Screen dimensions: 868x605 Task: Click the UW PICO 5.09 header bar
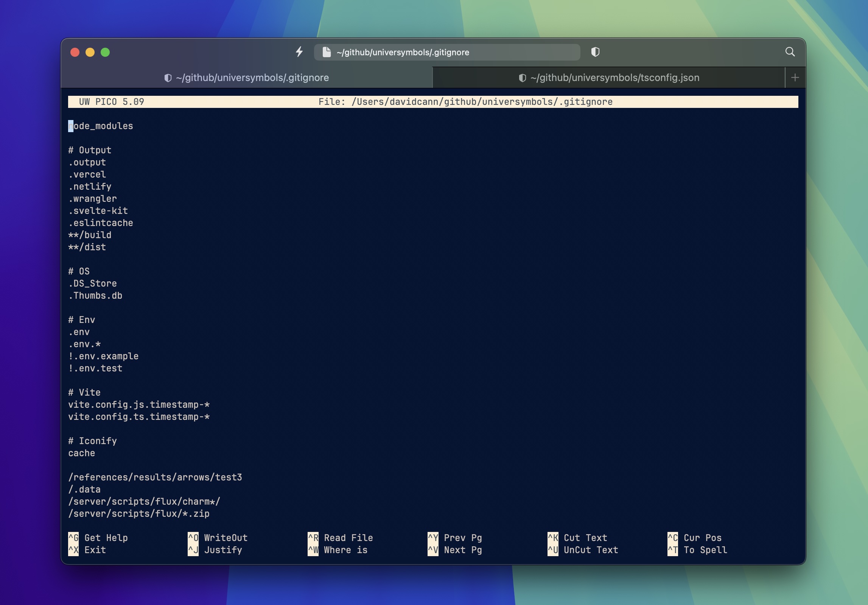[111, 101]
